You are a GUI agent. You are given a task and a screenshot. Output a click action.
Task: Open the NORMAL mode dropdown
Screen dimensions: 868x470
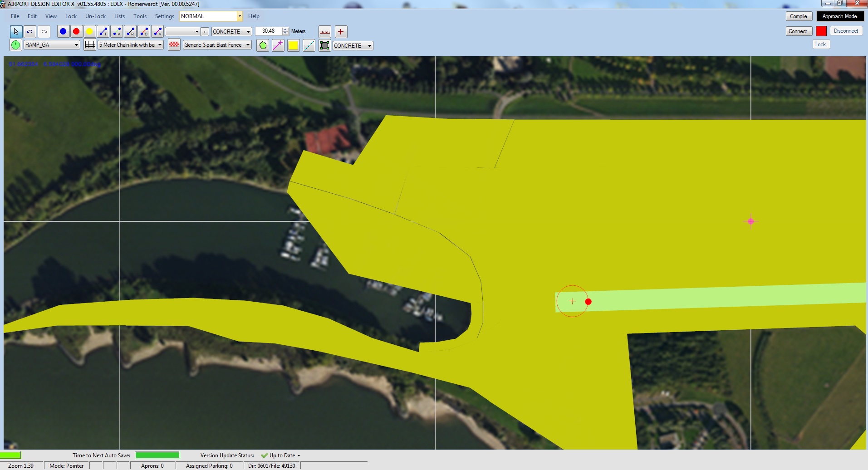point(211,16)
